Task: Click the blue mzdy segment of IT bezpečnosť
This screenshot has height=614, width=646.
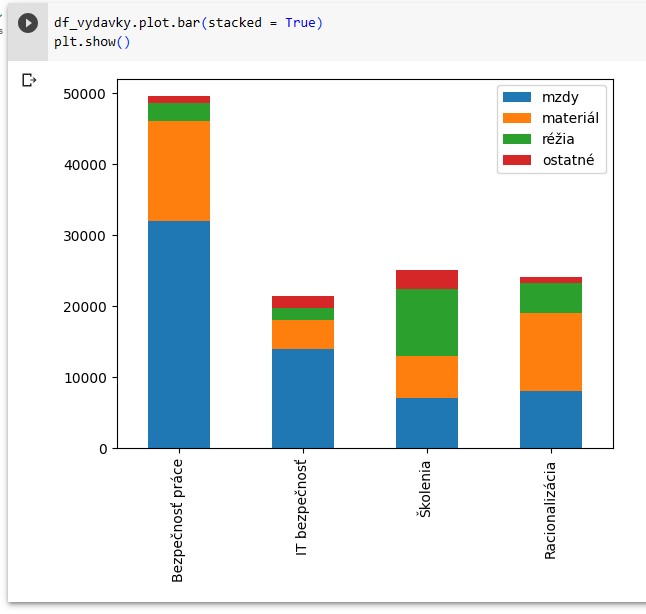Action: 303,398
